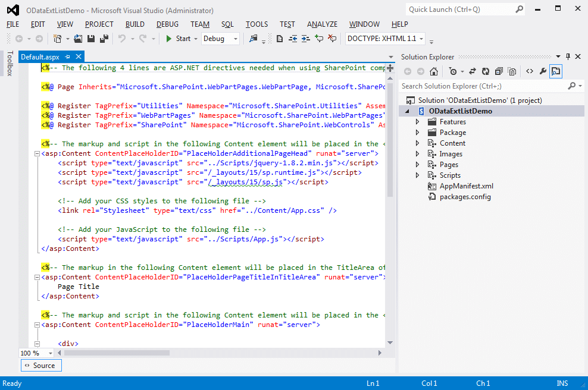This screenshot has width=588, height=390.
Task: Open the BUILD menu
Action: pos(135,24)
